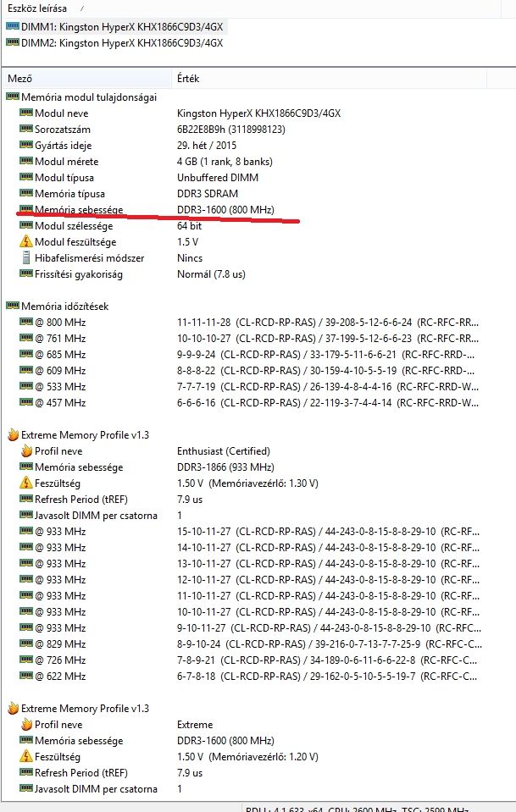Screen dimensions: 516x812
Task: Select the underlined Memória sebessége DDR3-1600 row
Action: click(x=147, y=209)
